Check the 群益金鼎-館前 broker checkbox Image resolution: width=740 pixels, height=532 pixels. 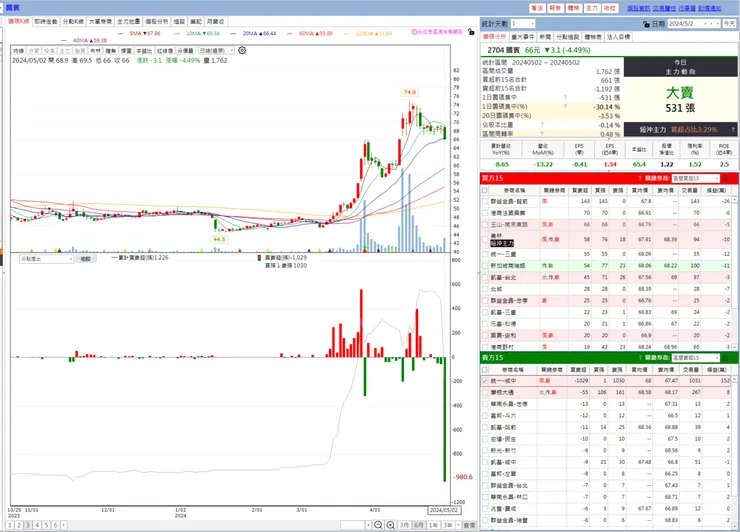[485, 201]
